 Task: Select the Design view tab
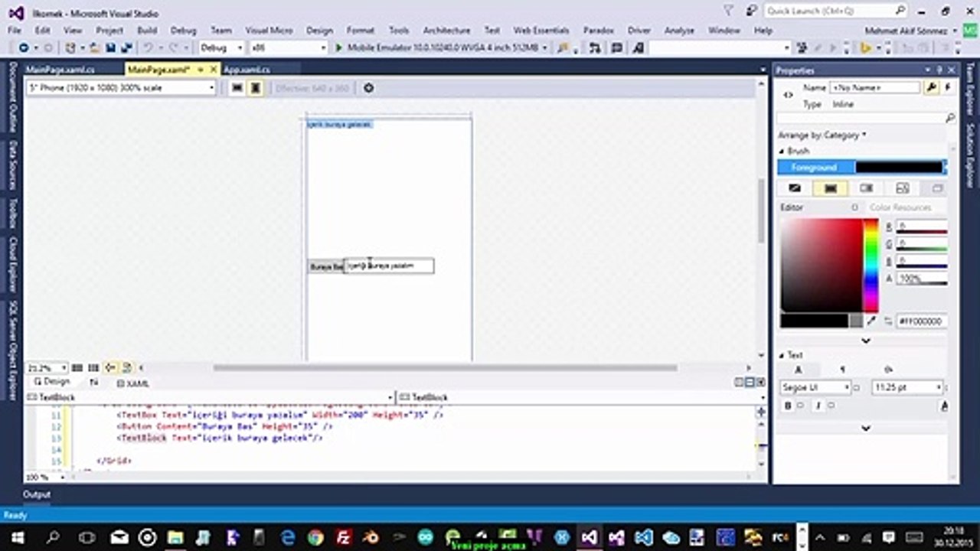[x=52, y=382]
